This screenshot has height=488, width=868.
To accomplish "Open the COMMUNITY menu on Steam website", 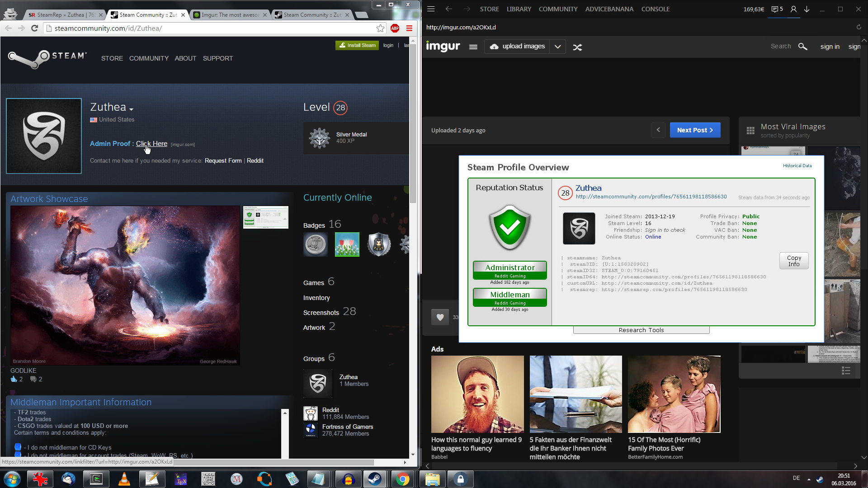I will pyautogui.click(x=149, y=58).
